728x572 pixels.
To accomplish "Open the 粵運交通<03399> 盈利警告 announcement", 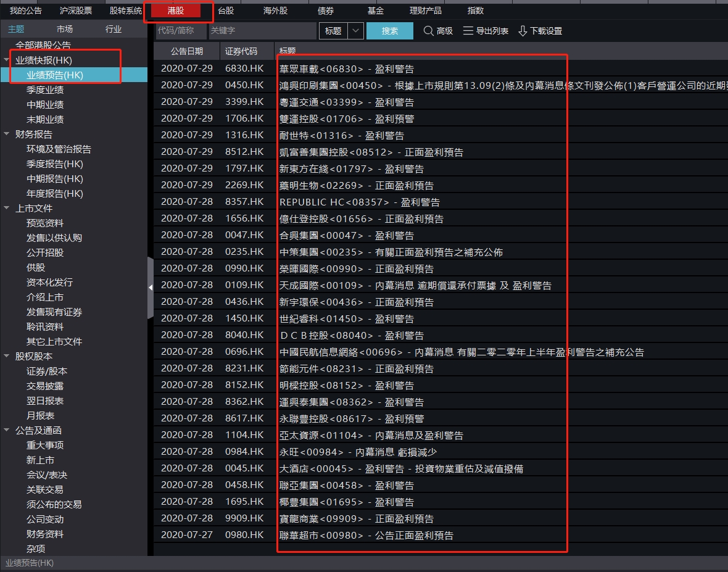I will click(346, 102).
